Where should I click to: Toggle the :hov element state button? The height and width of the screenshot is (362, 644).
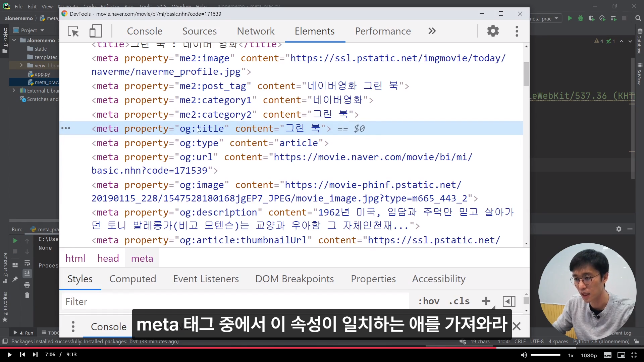click(x=429, y=301)
